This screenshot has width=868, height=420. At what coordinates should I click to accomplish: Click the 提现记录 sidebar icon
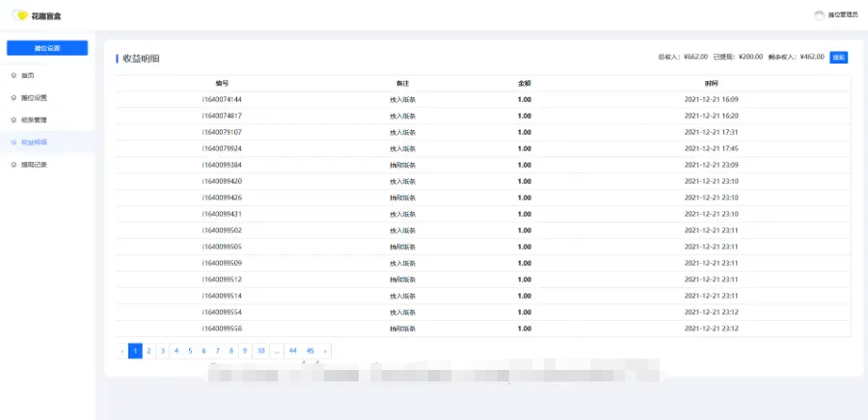(x=13, y=165)
